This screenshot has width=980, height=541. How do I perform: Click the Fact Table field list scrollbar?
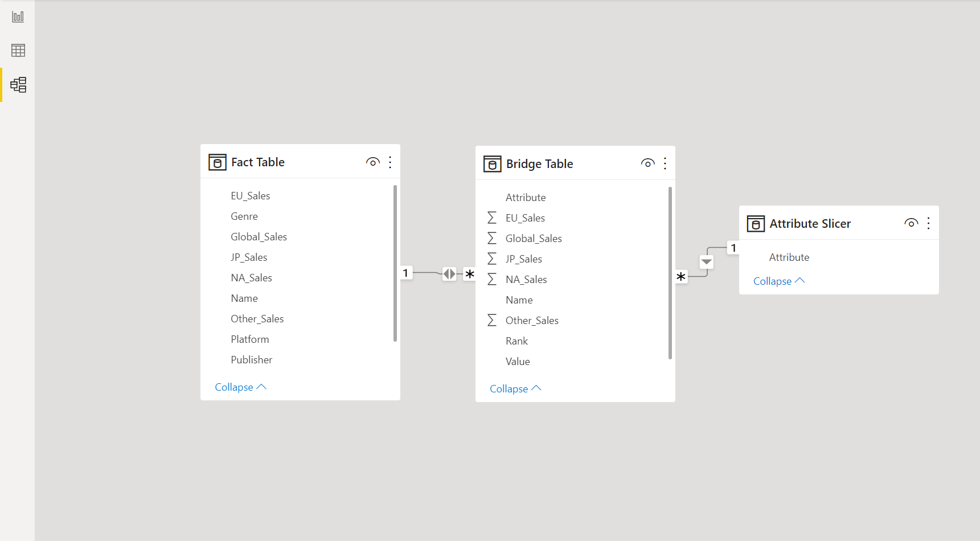click(x=395, y=263)
